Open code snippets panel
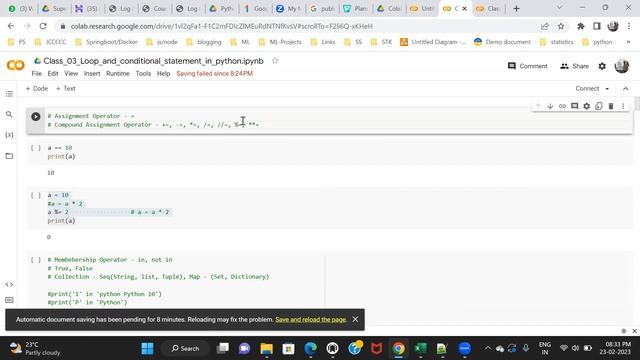Screen dimensions: 640x360 click(x=9, y=284)
